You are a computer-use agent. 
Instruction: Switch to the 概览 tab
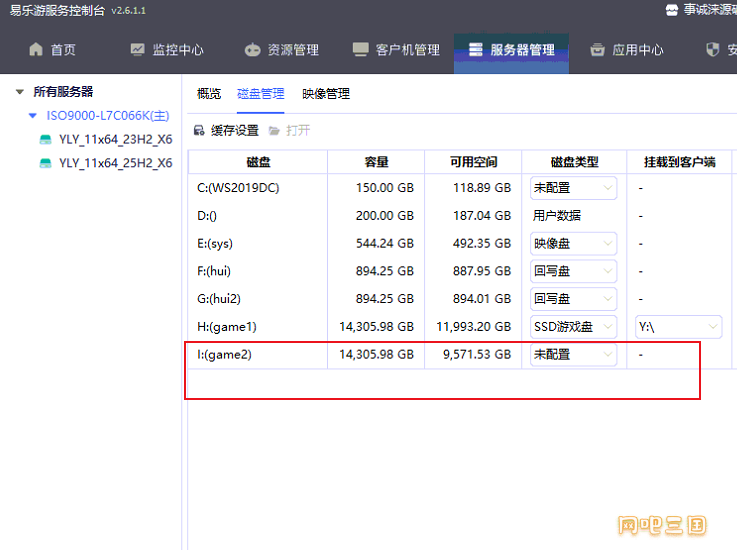click(x=209, y=94)
